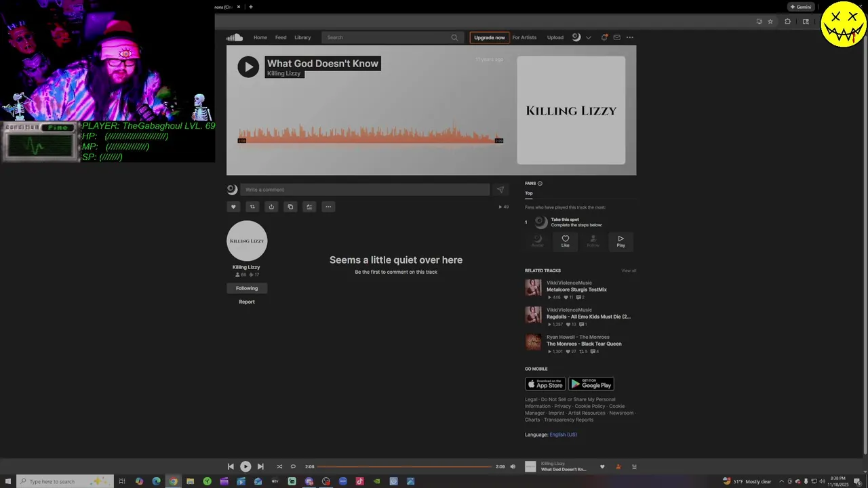Open the Upload page
Image resolution: width=868 pixels, height=488 pixels.
coord(555,37)
